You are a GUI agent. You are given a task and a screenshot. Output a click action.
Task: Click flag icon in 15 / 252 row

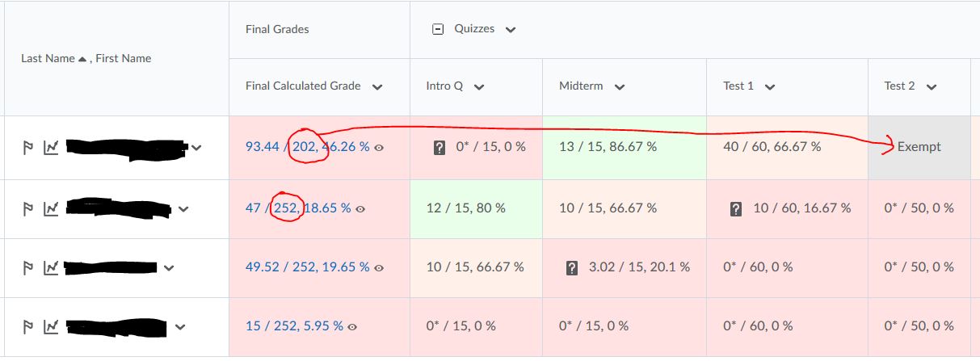tap(29, 327)
